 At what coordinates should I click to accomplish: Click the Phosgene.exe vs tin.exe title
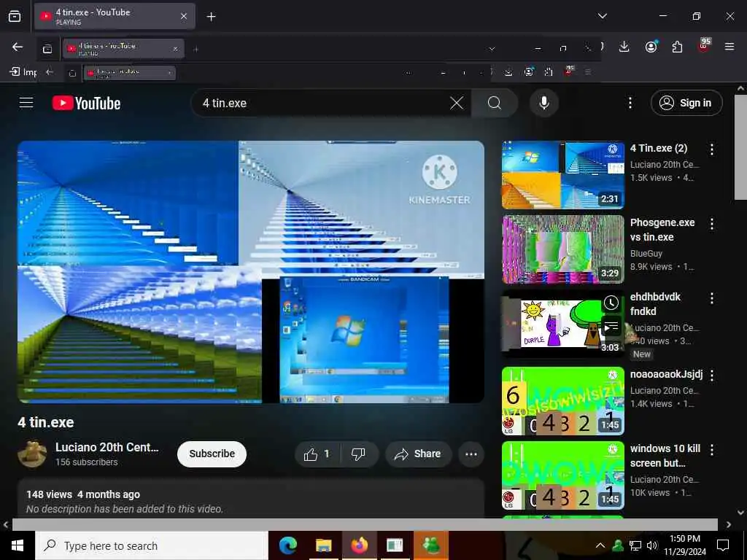click(662, 230)
